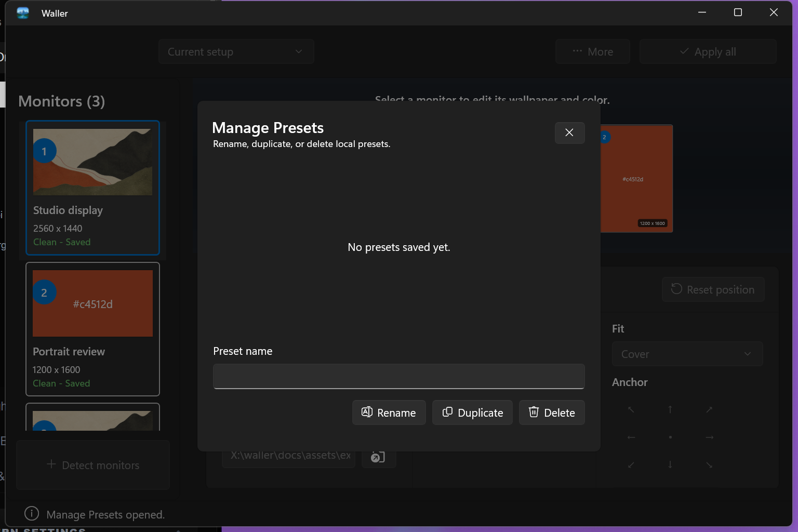The width and height of the screenshot is (798, 532).
Task: Click the Rename preset button
Action: (389, 413)
